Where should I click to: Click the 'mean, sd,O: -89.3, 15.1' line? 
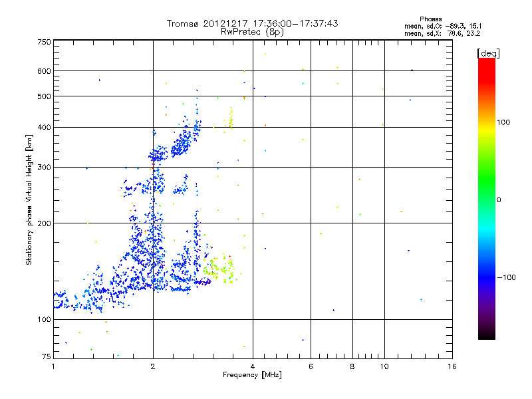(443, 26)
